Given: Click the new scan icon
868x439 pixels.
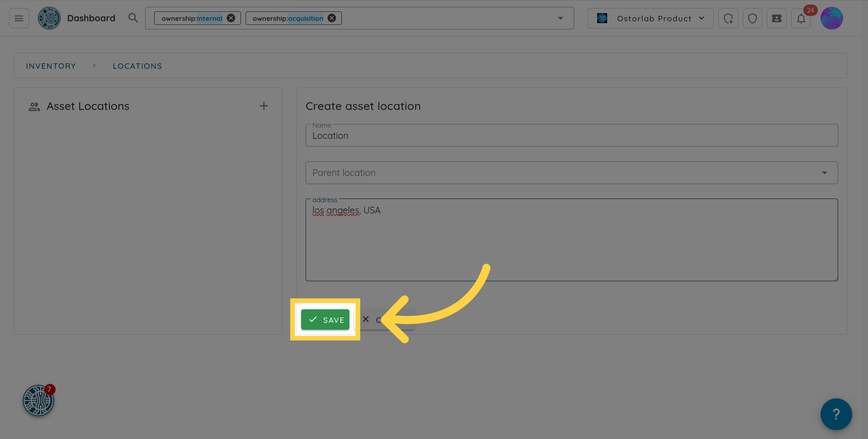Looking at the screenshot, I should (x=728, y=19).
